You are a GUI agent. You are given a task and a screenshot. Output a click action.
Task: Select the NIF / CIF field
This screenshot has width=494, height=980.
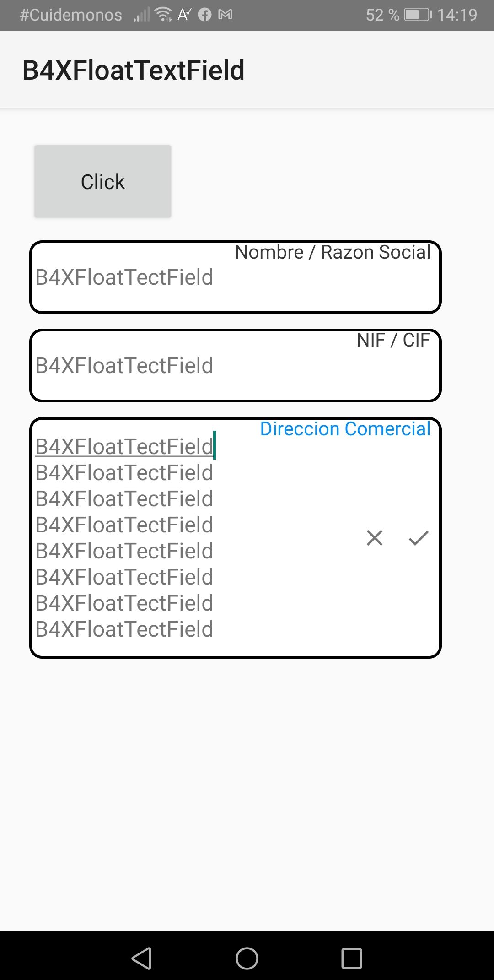click(x=183, y=365)
